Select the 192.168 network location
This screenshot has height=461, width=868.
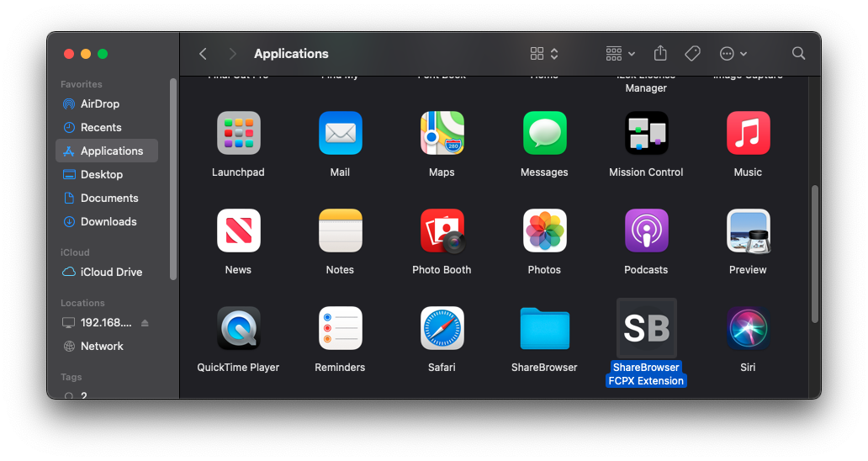(x=97, y=323)
